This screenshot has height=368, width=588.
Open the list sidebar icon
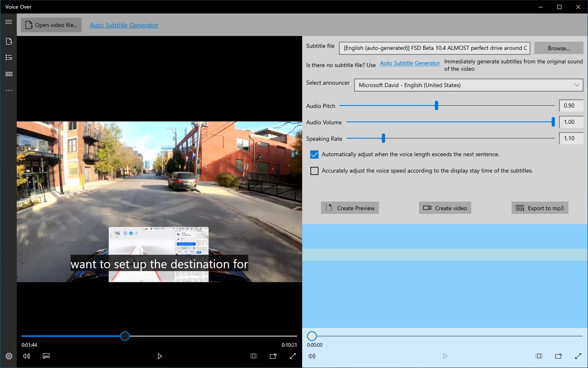point(9,58)
